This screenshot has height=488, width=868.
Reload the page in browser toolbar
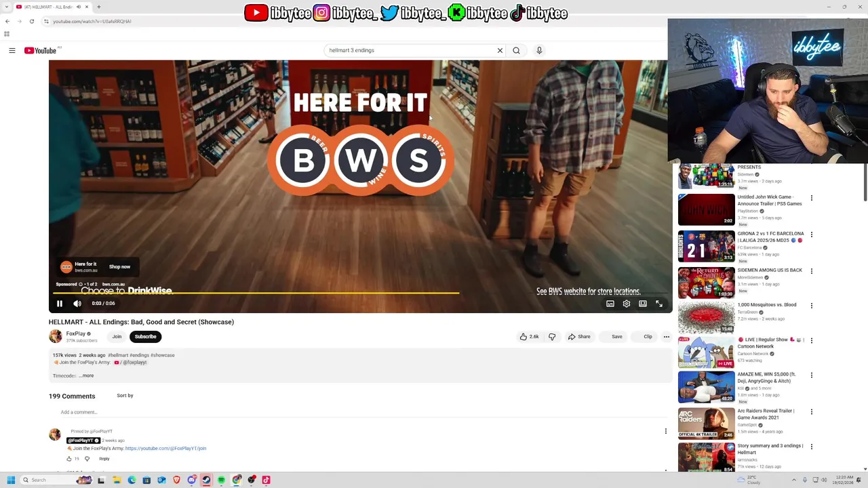tap(31, 21)
